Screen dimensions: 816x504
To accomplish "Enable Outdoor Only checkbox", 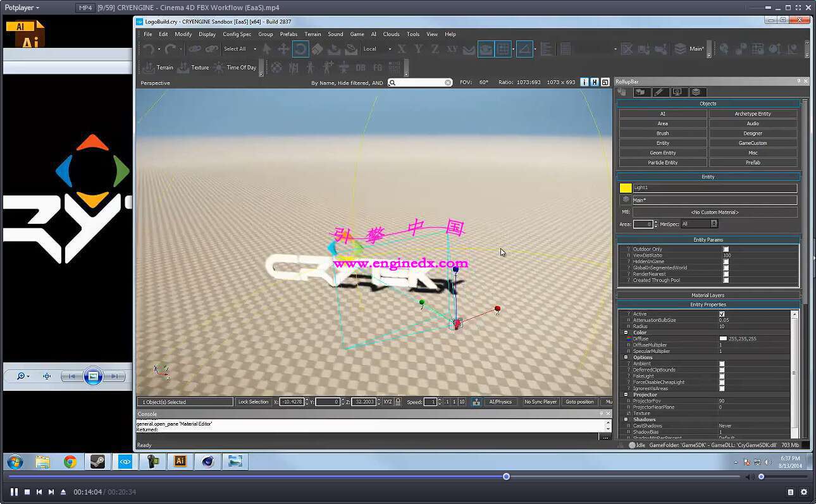I will [726, 249].
